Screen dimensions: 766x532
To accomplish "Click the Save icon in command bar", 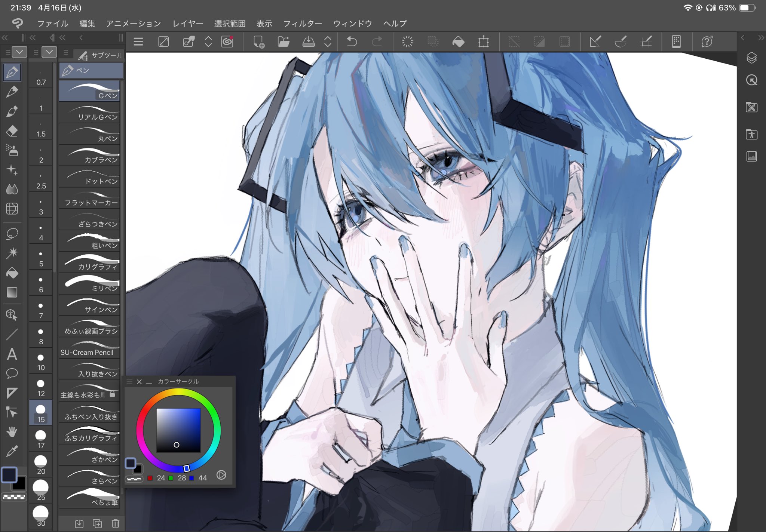I will point(308,41).
